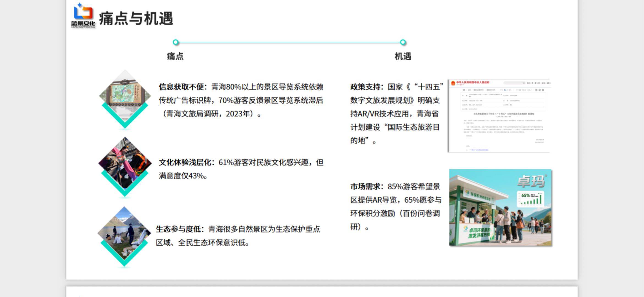Select the ethnic costume diamond photo
Image resolution: width=644 pixels, height=297 pixels.
pyautogui.click(x=125, y=163)
